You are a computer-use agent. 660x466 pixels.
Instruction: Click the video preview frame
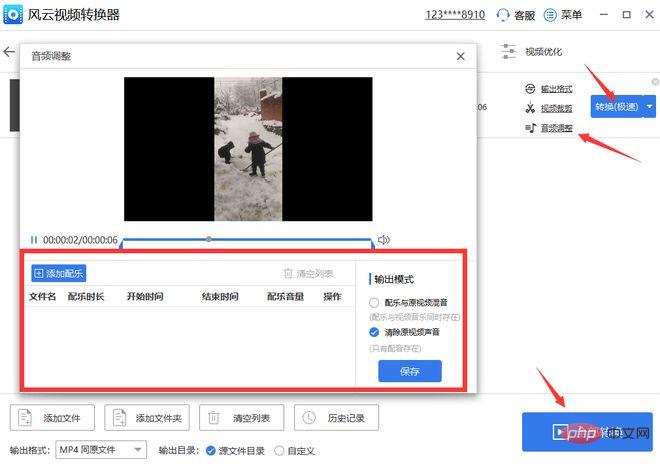point(248,149)
